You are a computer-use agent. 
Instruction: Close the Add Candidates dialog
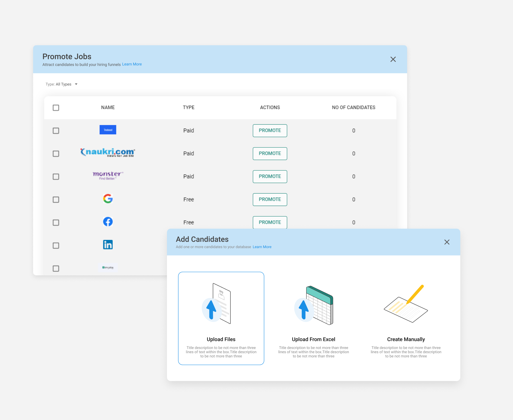[447, 242]
